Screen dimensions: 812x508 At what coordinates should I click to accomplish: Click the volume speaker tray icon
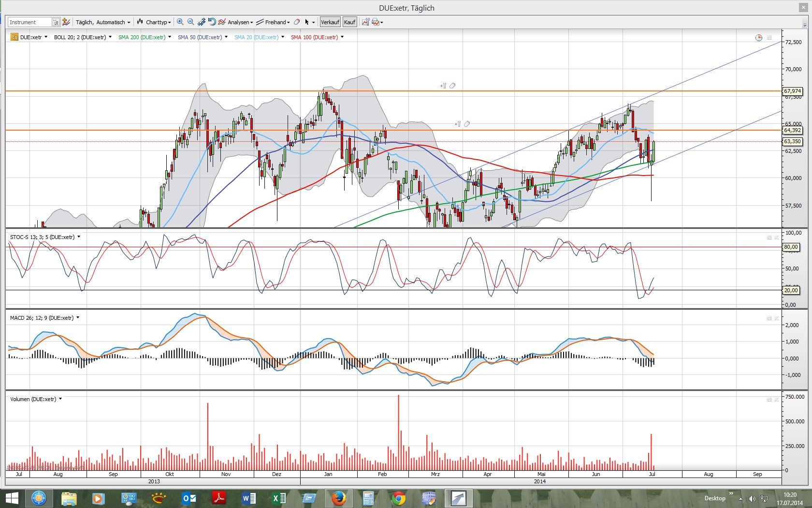tap(752, 498)
